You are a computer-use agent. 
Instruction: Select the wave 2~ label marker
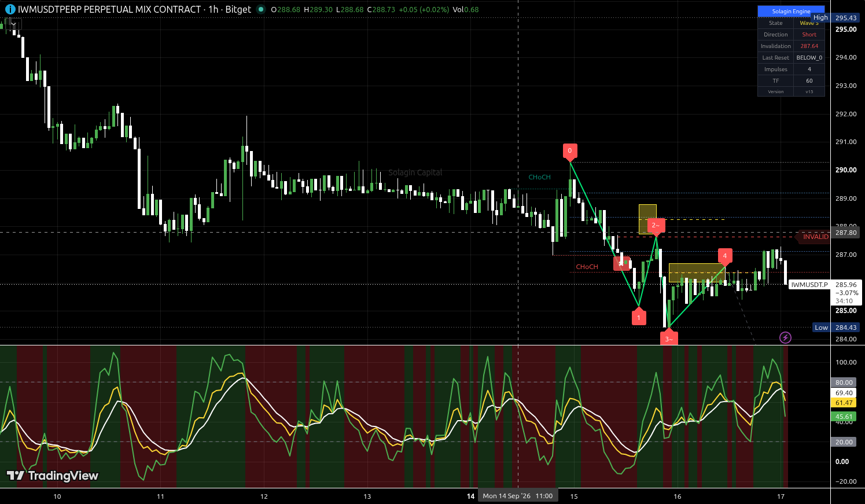pos(656,226)
